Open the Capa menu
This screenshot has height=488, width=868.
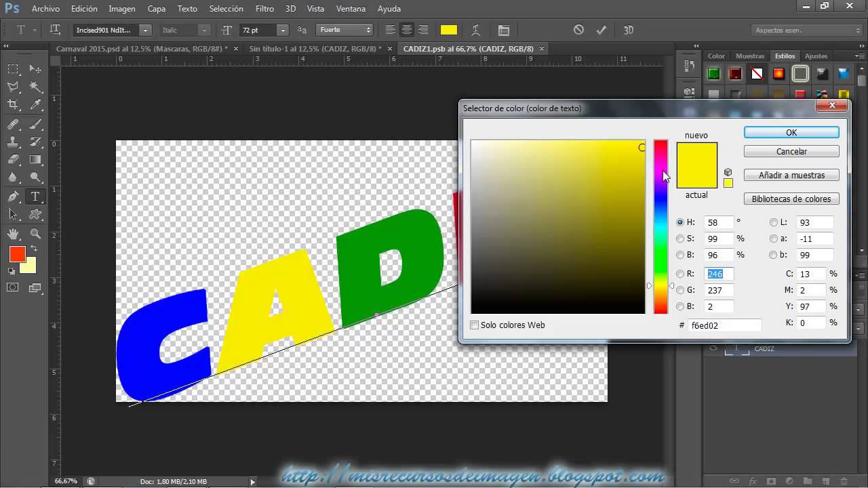(157, 9)
